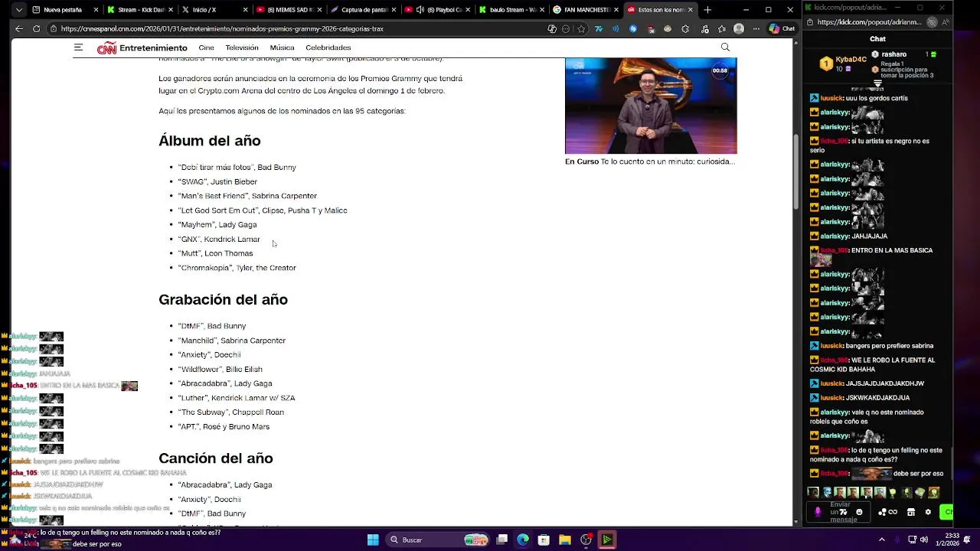Switch to the Inicio / X tab
The image size is (980, 551).
point(214,10)
